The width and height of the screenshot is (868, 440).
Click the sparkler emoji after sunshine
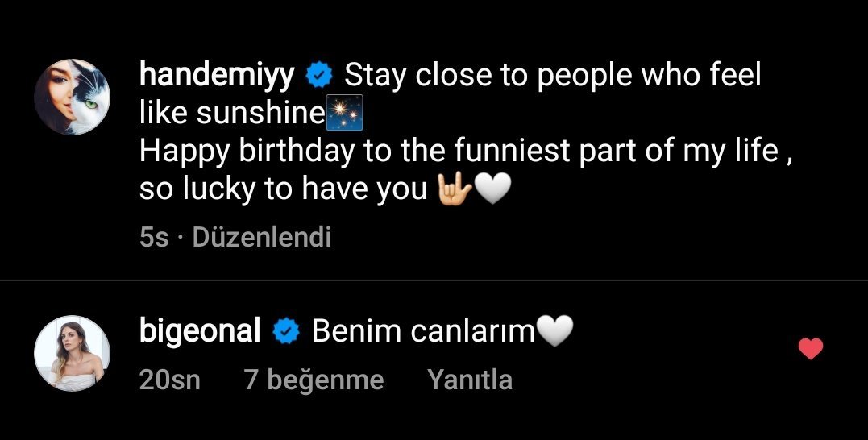(x=344, y=112)
